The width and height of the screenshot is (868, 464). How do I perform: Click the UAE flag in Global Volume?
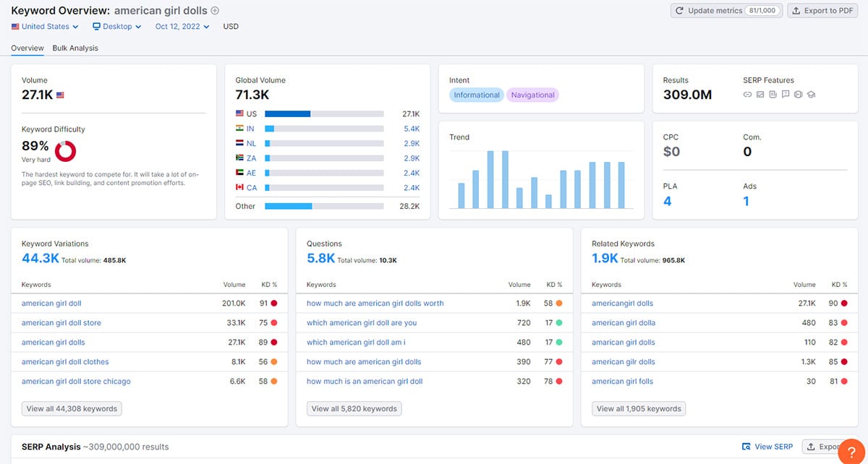[240, 173]
